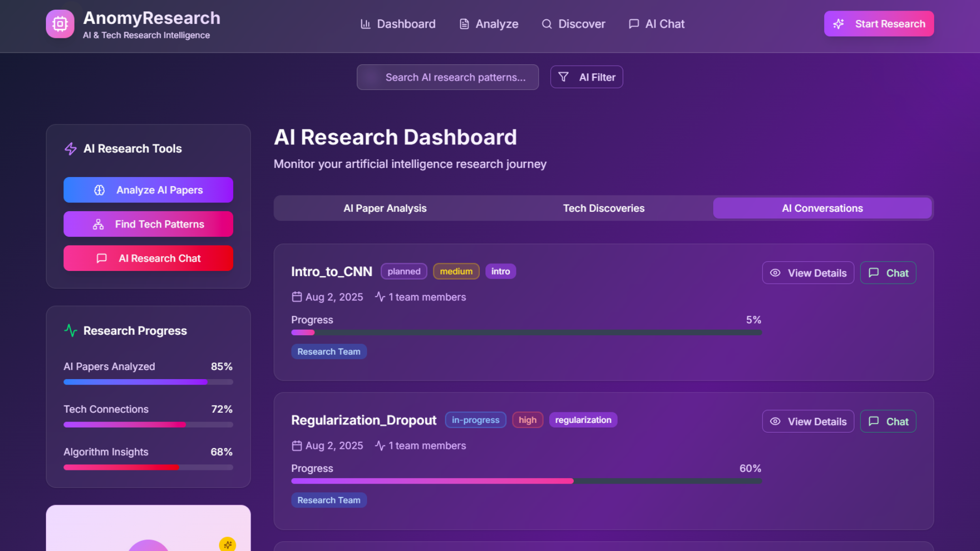980x551 pixels.
Task: Click the 'medium' priority badge
Action: pos(456,271)
